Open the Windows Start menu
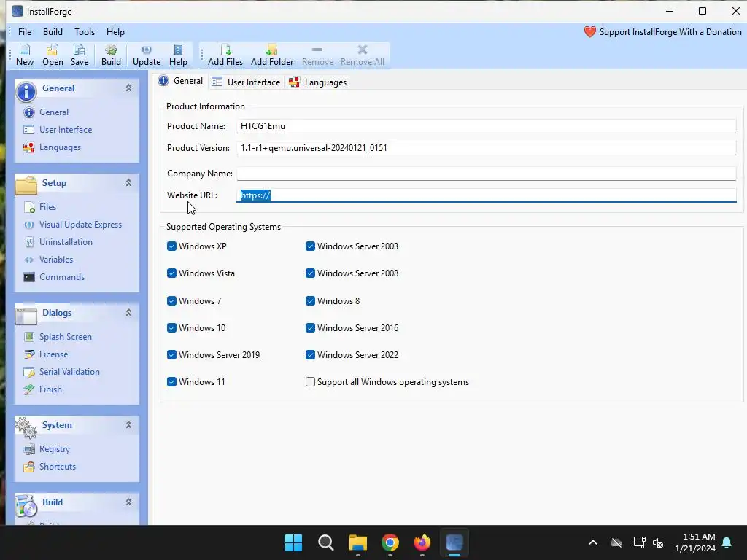747x560 pixels. (x=293, y=542)
